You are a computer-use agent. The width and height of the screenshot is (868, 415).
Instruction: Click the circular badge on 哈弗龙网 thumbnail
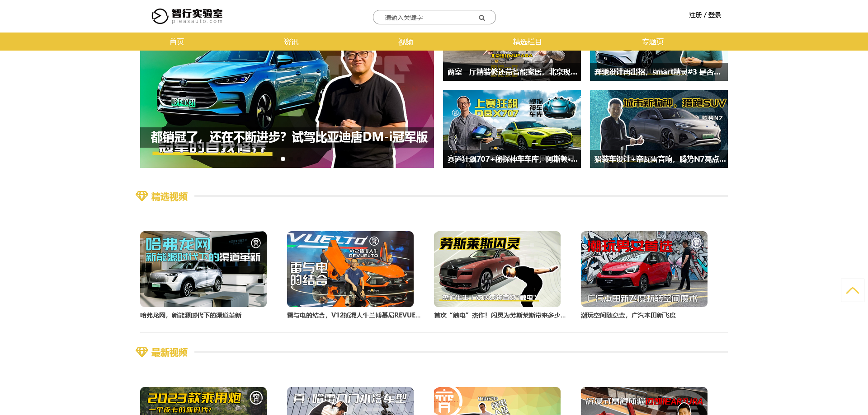[256, 243]
